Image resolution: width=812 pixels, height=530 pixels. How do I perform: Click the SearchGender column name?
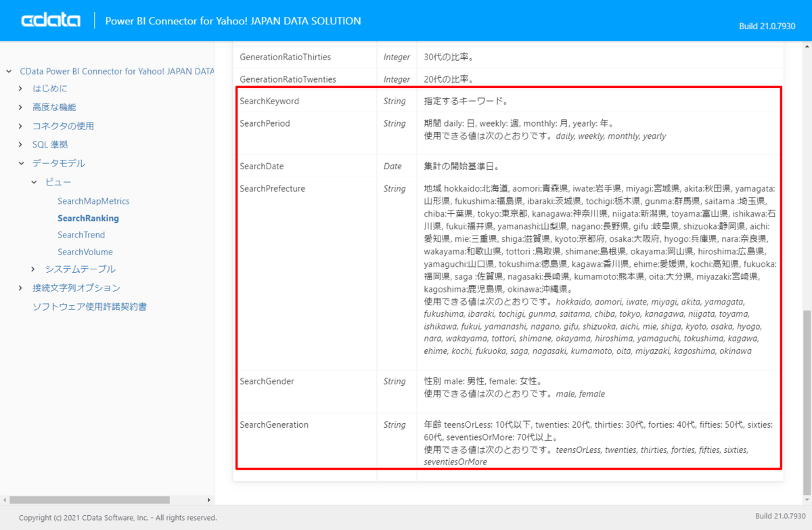(267, 381)
